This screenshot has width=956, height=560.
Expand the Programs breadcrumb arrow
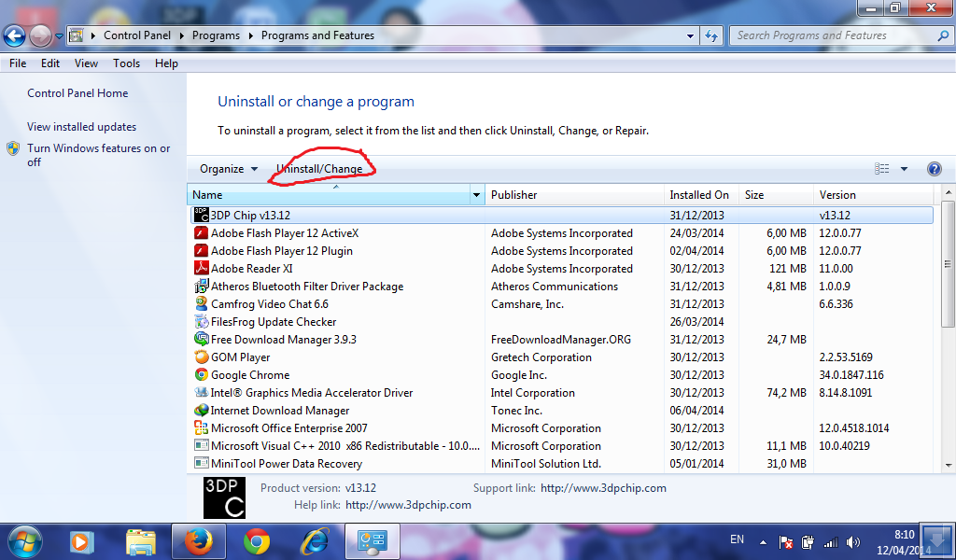click(250, 35)
